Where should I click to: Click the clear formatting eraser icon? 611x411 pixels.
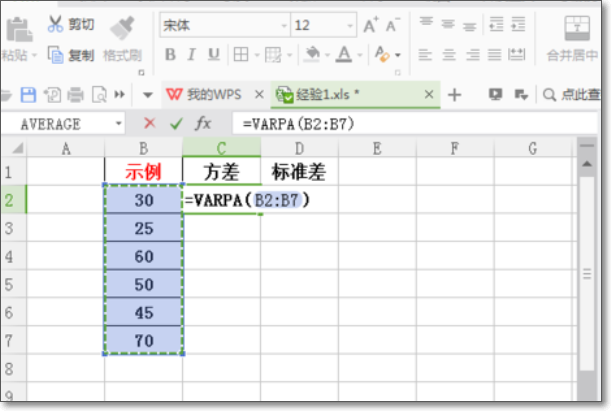(381, 55)
